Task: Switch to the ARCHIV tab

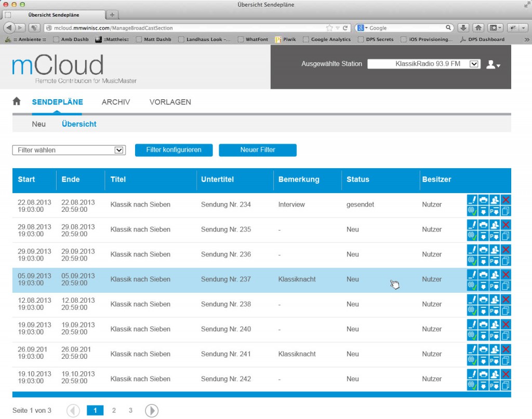Action: click(x=115, y=102)
